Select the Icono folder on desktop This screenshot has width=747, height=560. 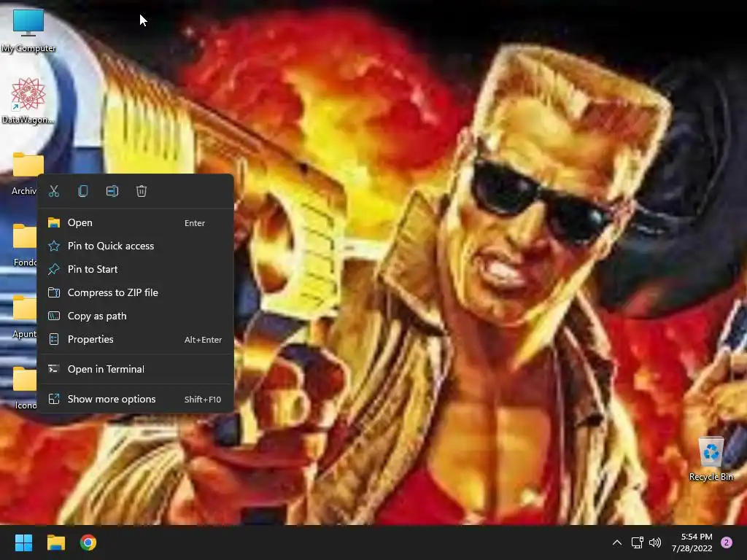(x=25, y=388)
